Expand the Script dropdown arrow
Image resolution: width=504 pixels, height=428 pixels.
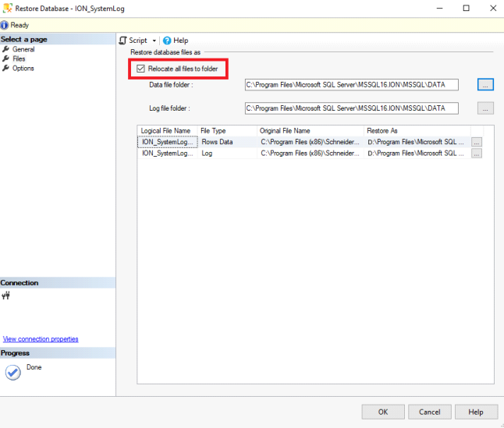[154, 41]
